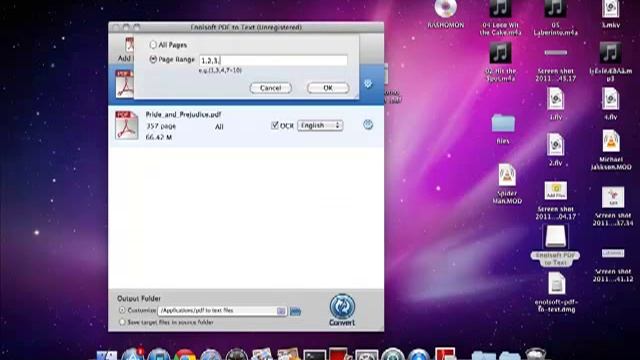Cancel the page range dialog

point(271,88)
